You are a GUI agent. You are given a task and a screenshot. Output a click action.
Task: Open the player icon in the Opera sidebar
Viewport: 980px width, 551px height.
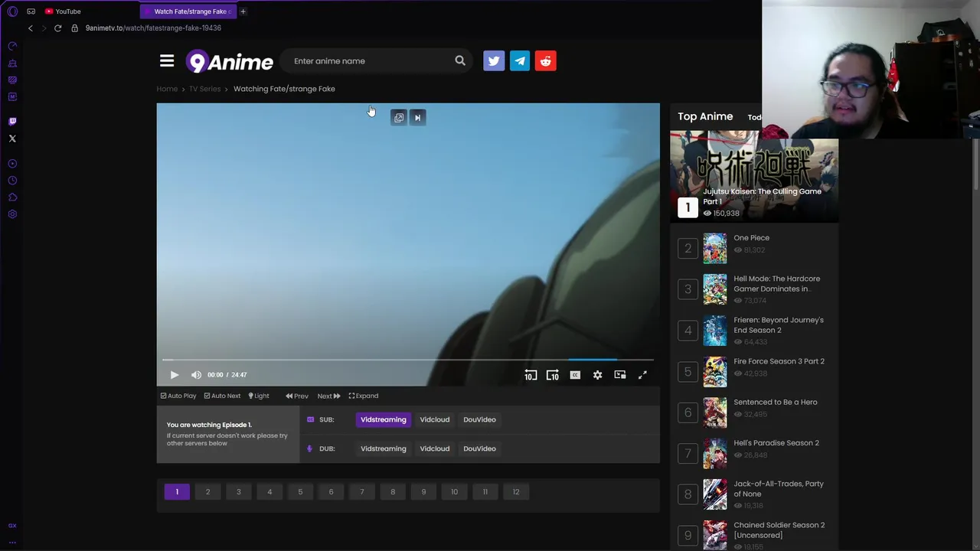point(12,164)
